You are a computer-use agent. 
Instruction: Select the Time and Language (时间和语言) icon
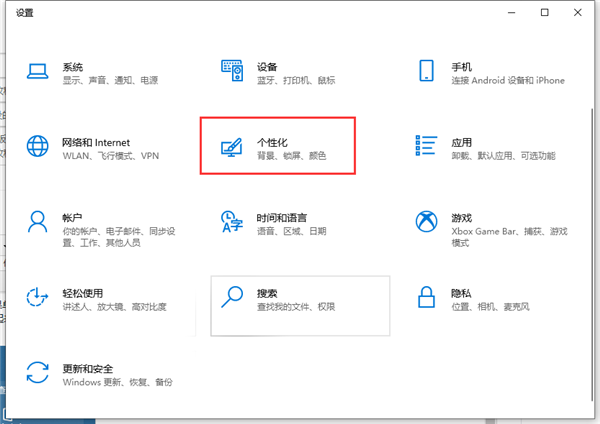(x=232, y=222)
